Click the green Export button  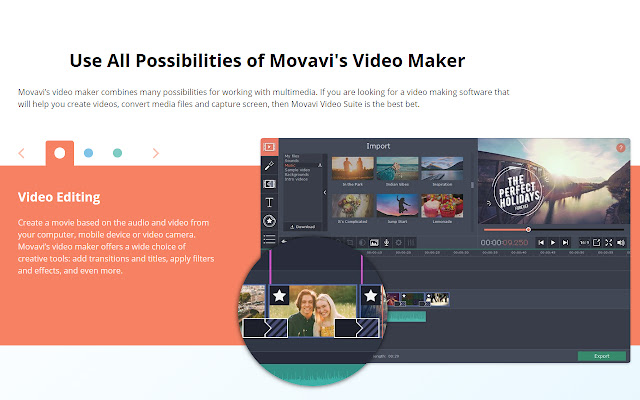pos(602,356)
